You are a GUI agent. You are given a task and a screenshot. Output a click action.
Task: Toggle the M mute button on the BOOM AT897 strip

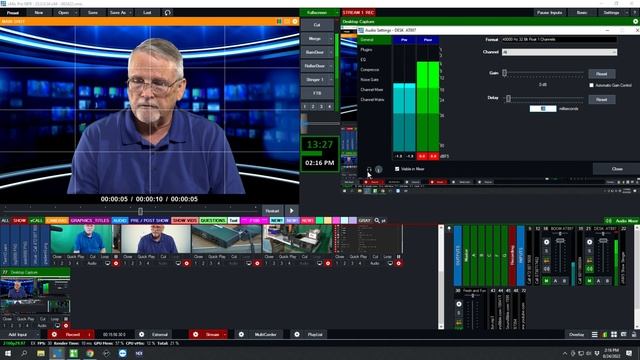tap(547, 281)
